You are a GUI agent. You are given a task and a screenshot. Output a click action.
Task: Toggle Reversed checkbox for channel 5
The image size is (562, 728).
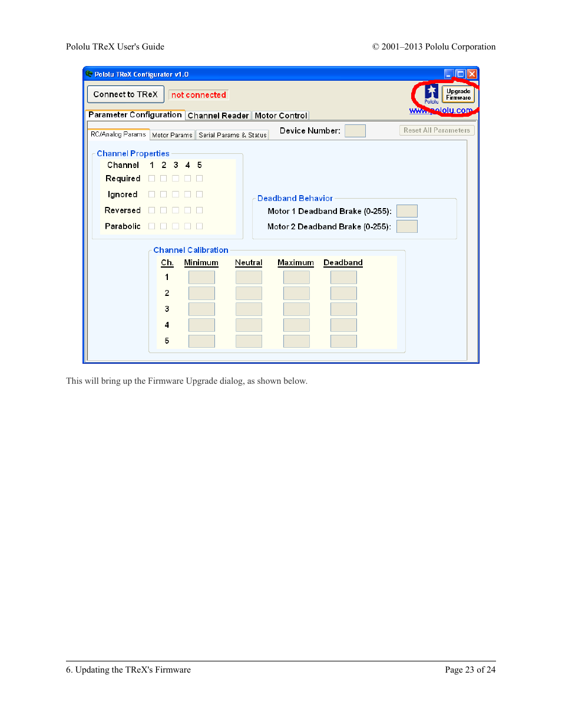200,210
